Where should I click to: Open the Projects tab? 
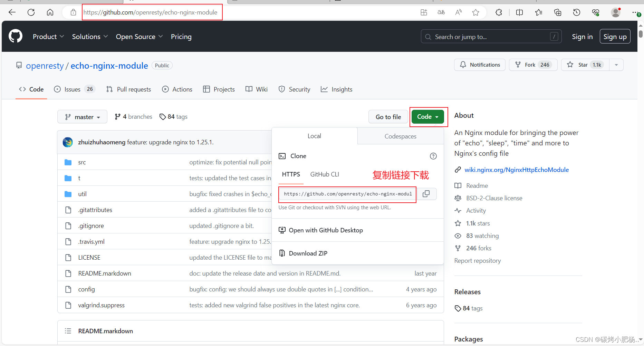click(219, 89)
